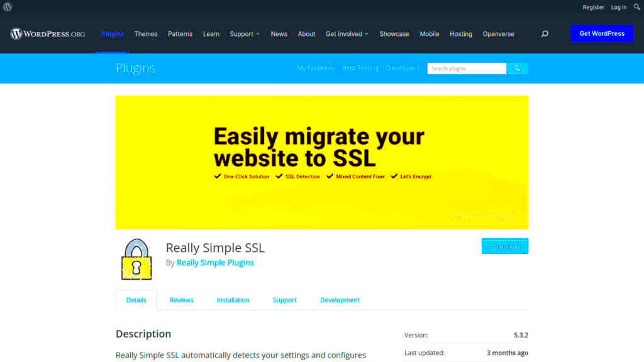
Task: Click '3 months ago' last updated value
Action: [x=508, y=353]
